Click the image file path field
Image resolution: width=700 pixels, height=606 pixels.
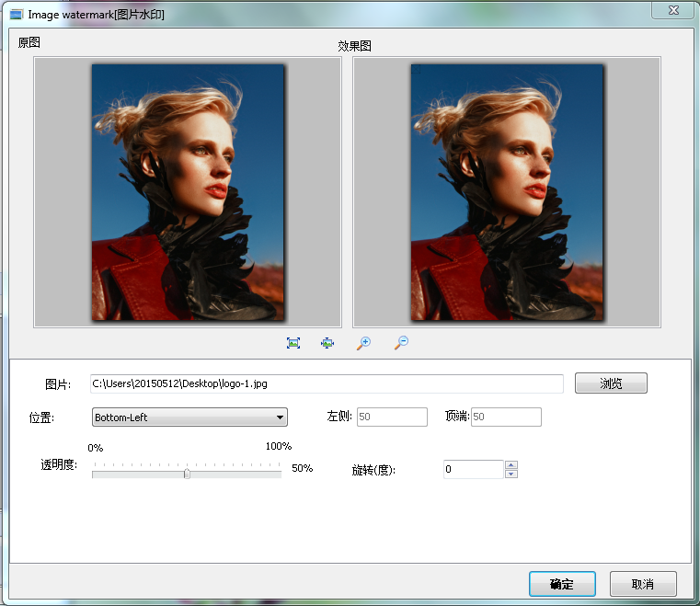coord(327,383)
